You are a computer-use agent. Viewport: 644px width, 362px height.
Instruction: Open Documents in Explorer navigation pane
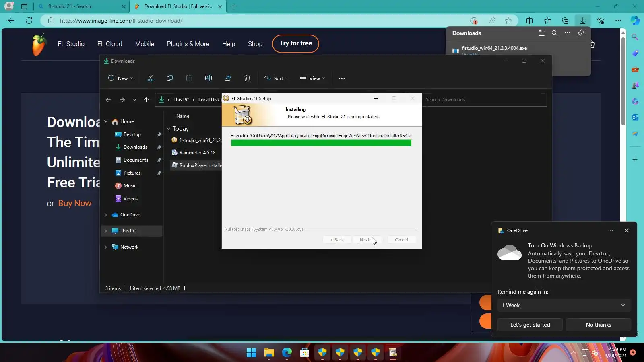[136, 160]
